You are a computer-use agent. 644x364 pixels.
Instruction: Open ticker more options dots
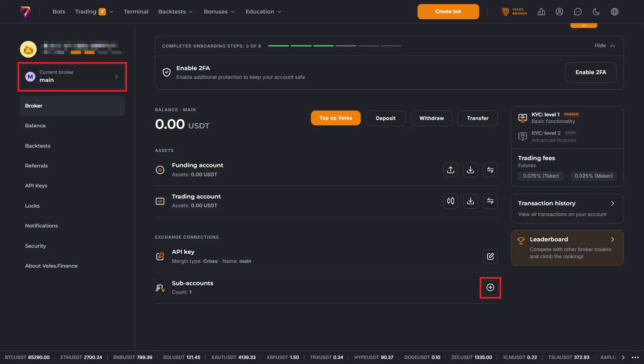tap(635, 357)
